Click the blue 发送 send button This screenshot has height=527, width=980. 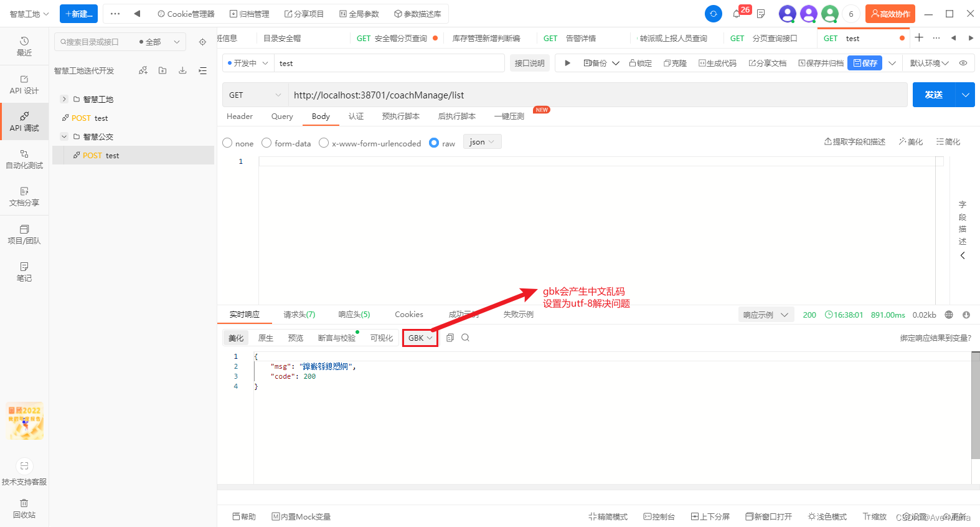point(934,95)
